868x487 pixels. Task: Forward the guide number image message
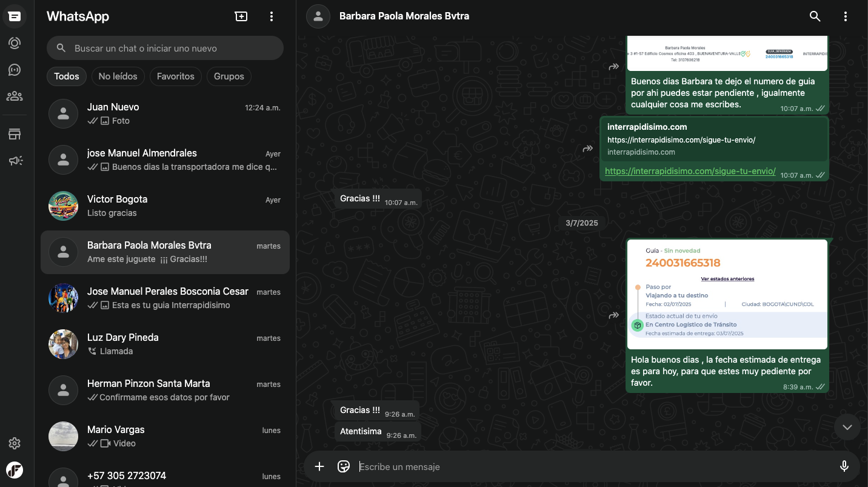tap(614, 67)
